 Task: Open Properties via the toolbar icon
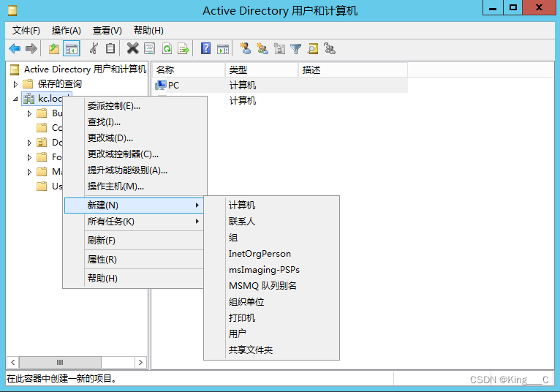point(150,48)
